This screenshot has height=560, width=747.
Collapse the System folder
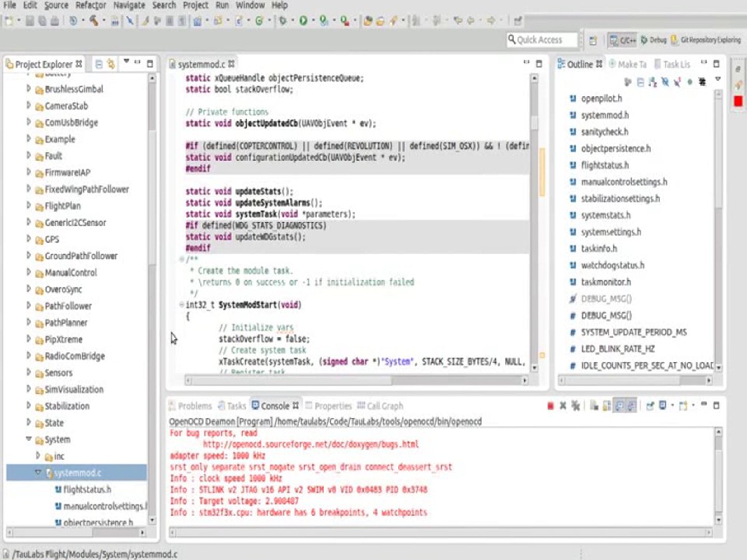pyautogui.click(x=29, y=439)
